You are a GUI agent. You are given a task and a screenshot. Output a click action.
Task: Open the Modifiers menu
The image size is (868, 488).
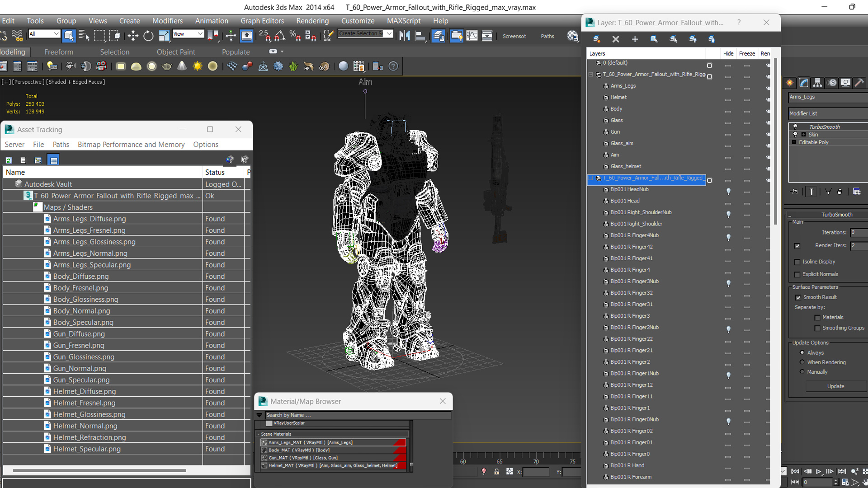167,21
